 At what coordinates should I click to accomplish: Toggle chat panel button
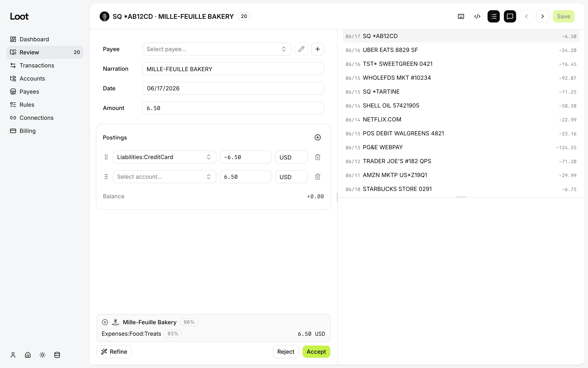coord(510,16)
